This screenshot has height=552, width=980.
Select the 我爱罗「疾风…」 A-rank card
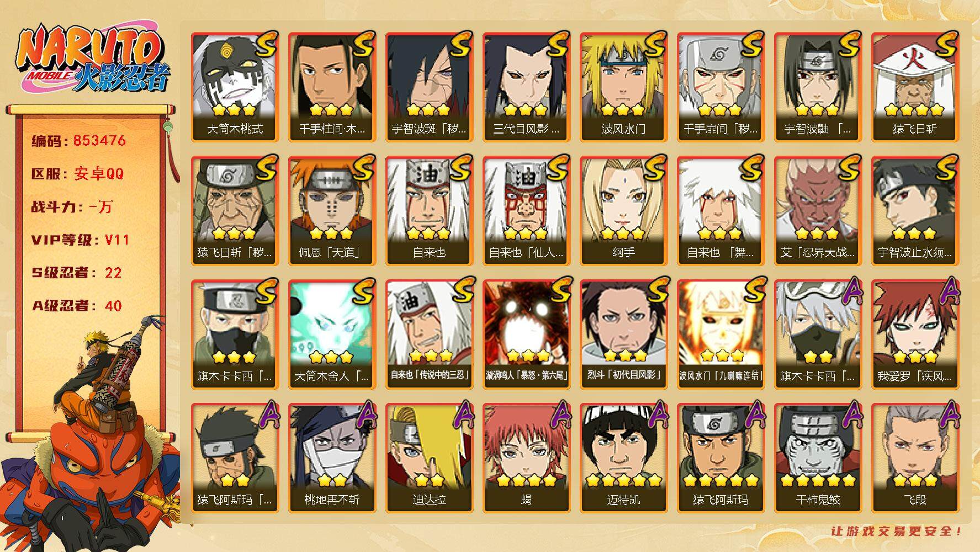(915, 335)
